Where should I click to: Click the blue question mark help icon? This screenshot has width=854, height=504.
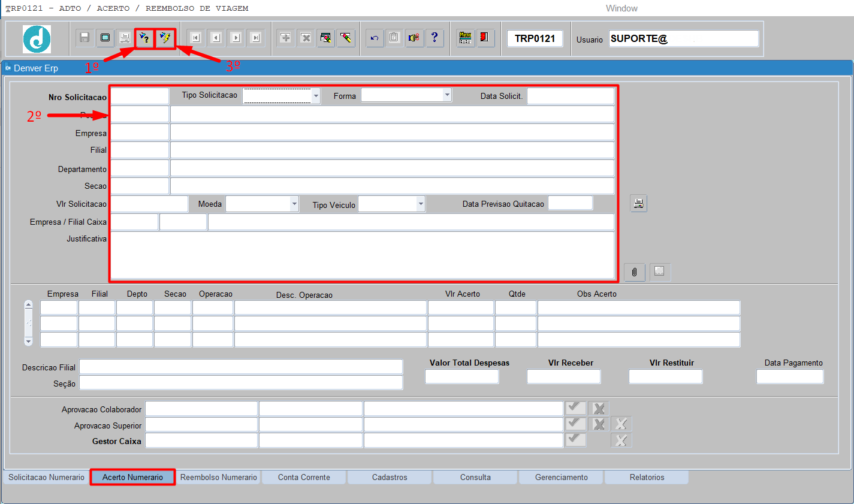(434, 38)
